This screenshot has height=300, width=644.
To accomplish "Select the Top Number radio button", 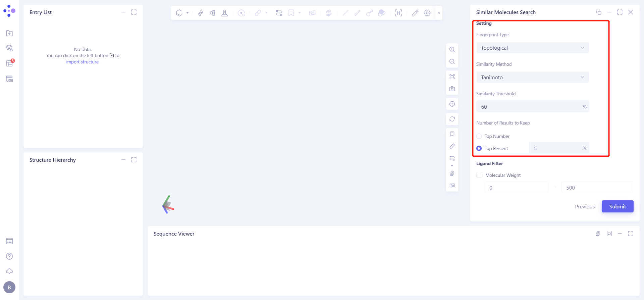I will 479,136.
